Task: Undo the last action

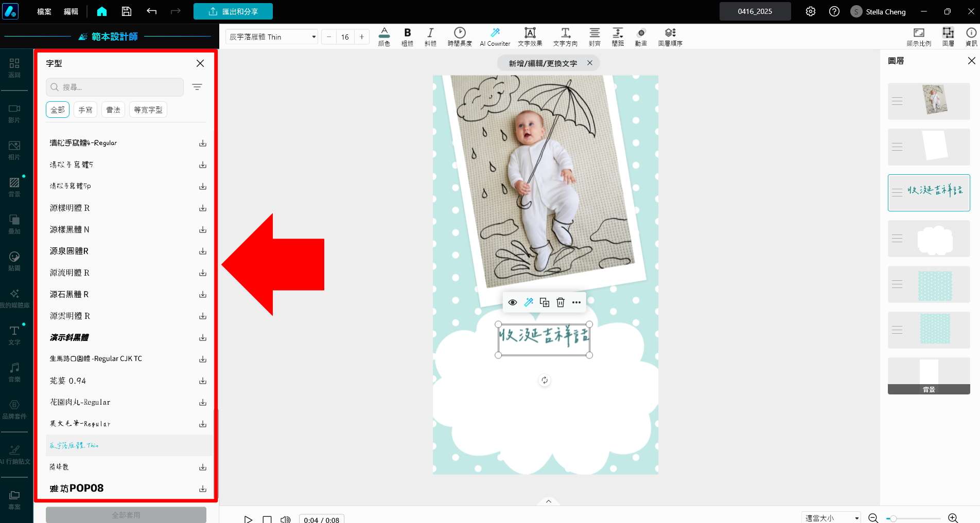Action: click(151, 11)
